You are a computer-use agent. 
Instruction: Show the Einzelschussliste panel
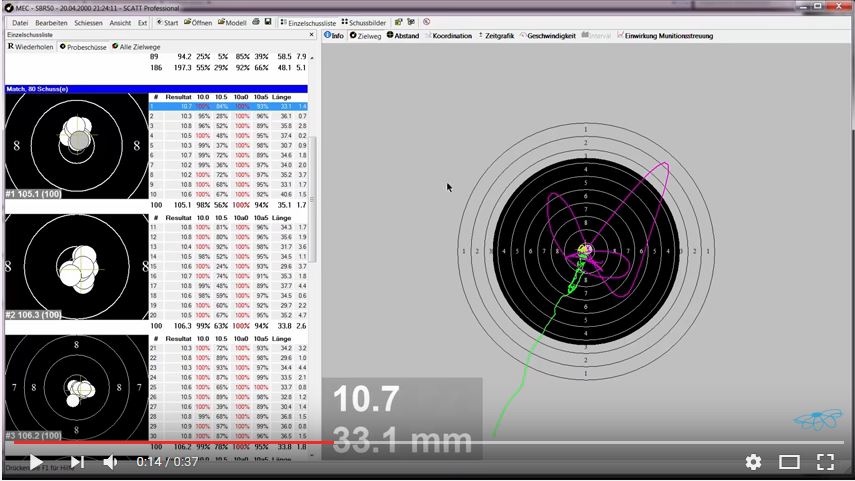click(308, 21)
